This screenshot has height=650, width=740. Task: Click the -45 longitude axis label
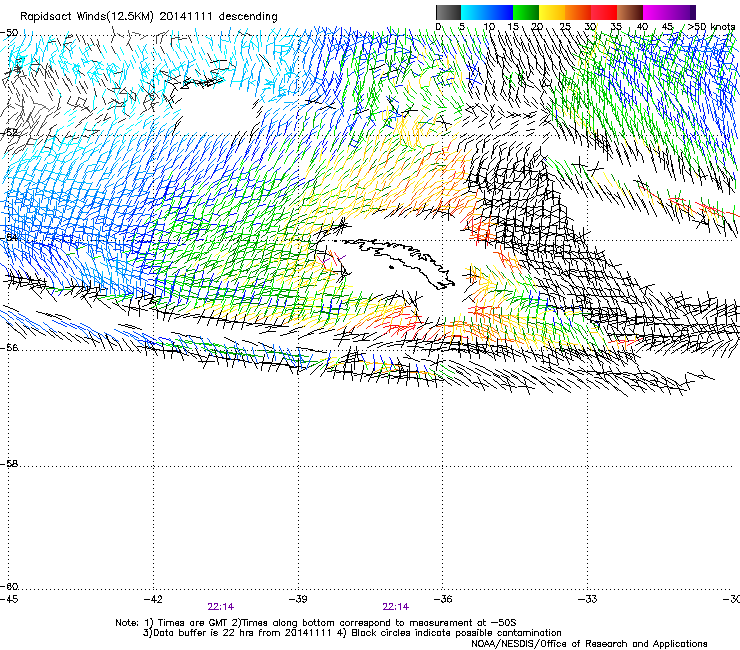tap(9, 599)
